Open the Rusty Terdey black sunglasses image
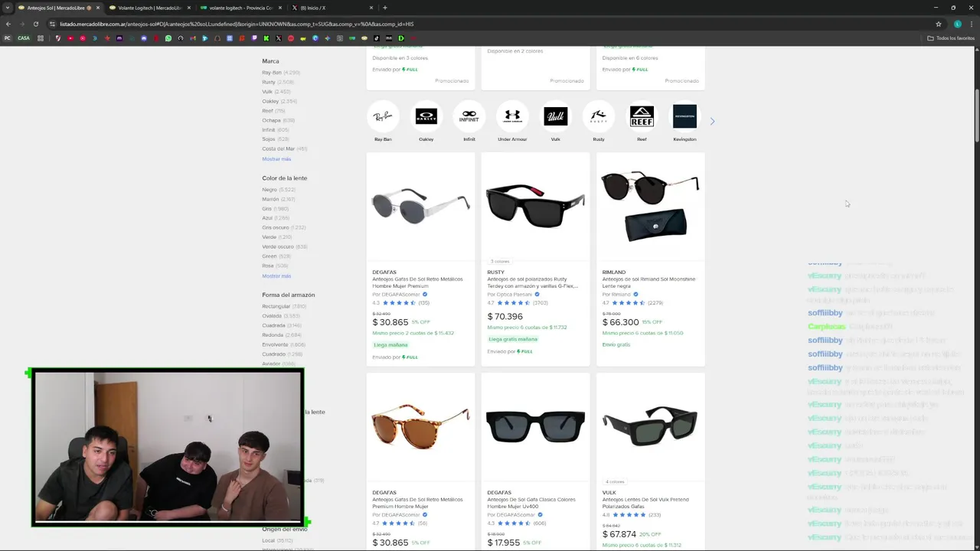Image resolution: width=980 pixels, height=551 pixels. tap(535, 207)
